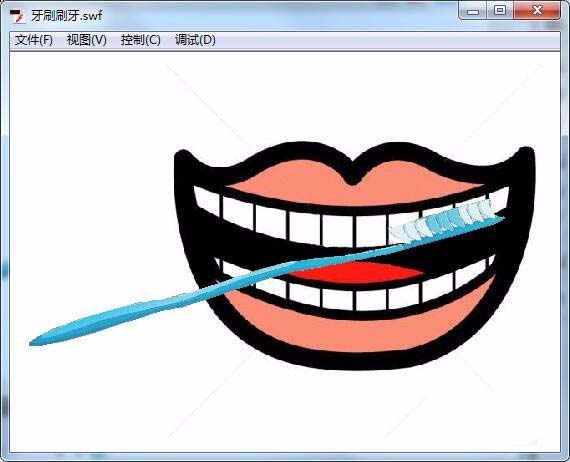Maximize the Flash player window
This screenshot has height=462, width=570.
[500, 10]
